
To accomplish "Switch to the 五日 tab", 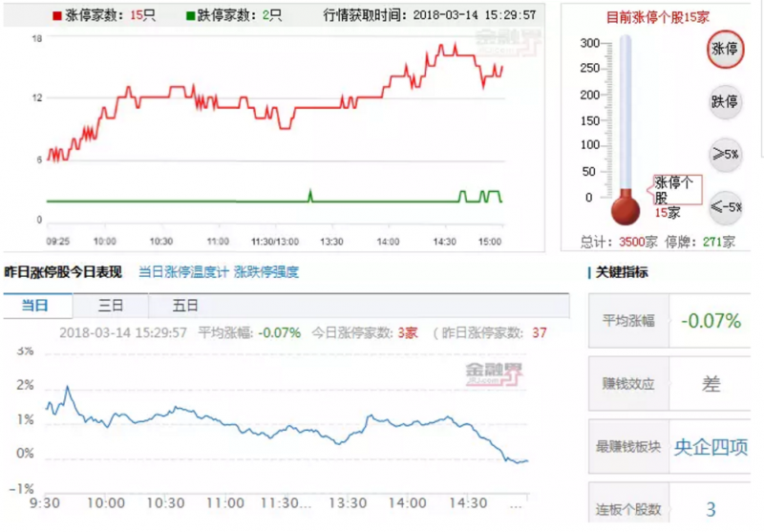I will coord(185,306).
